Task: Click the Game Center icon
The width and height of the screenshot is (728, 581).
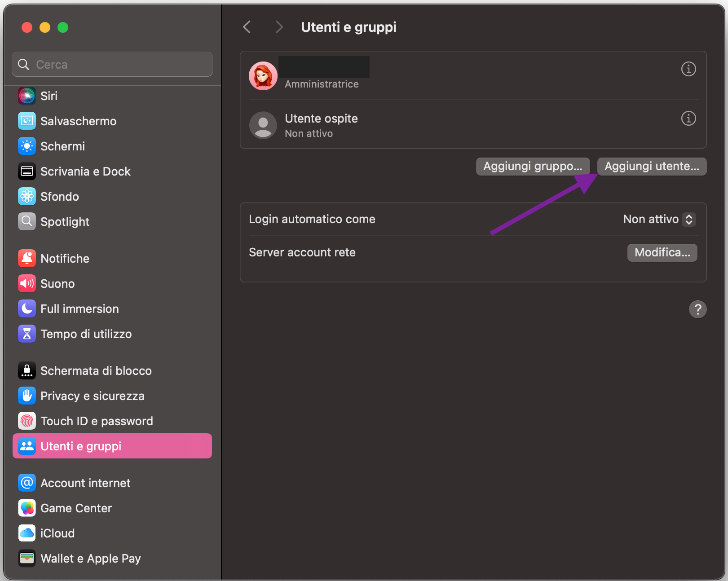Action: 26,508
